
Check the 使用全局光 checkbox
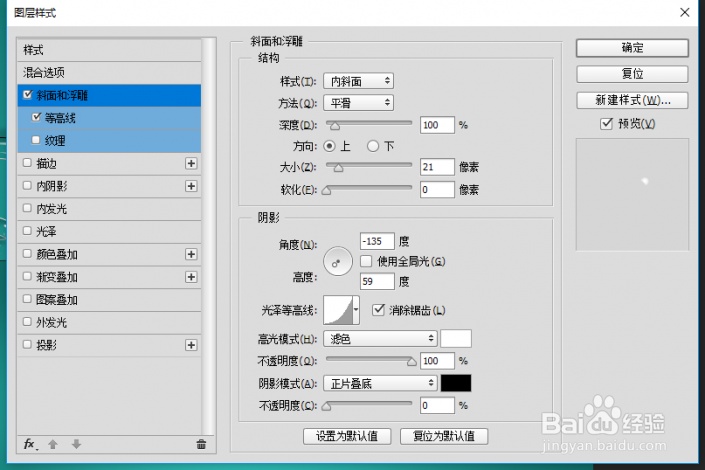[x=366, y=261]
